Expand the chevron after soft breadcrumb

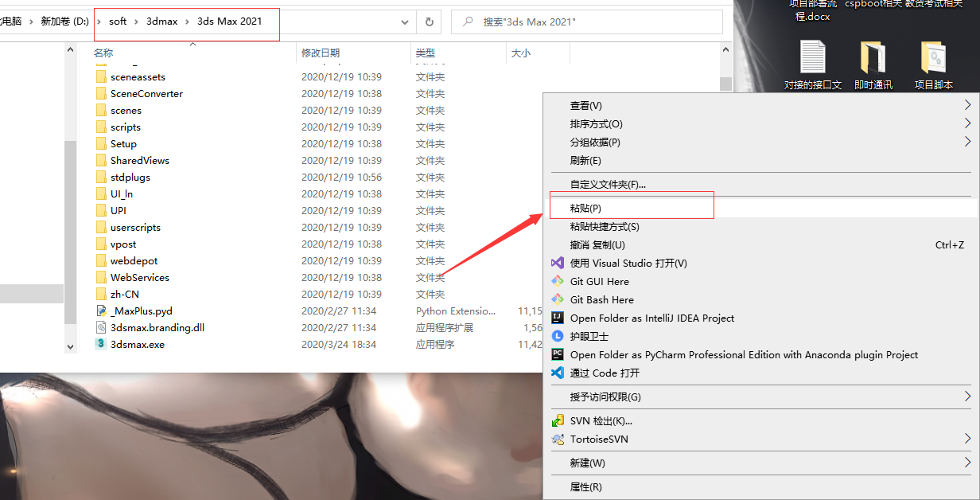point(136,21)
